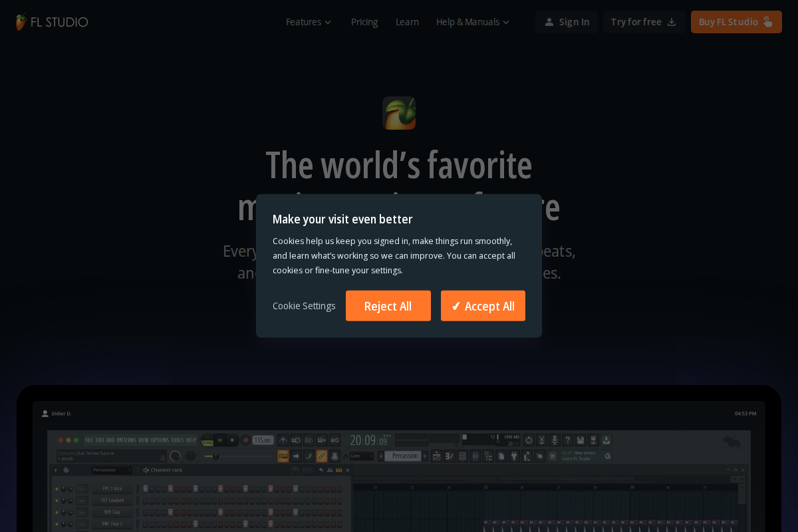Click the main volume slider
798x532 pixels.
point(215,456)
